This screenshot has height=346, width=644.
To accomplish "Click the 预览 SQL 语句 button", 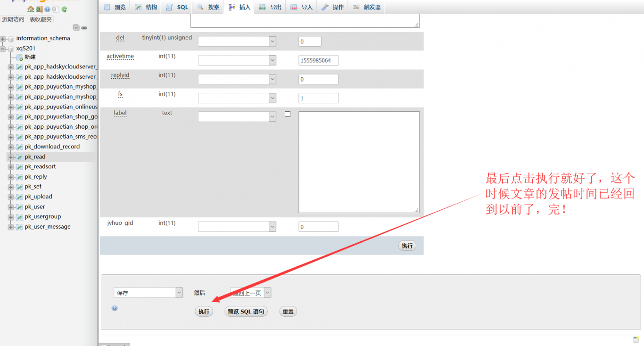I will [246, 312].
